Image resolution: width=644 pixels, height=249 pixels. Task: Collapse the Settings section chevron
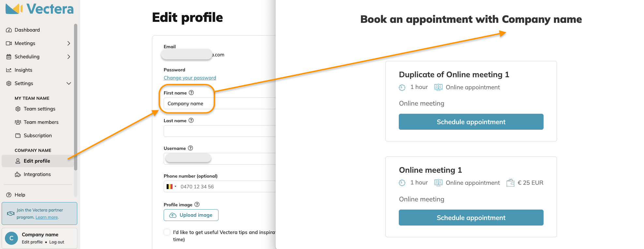(68, 83)
